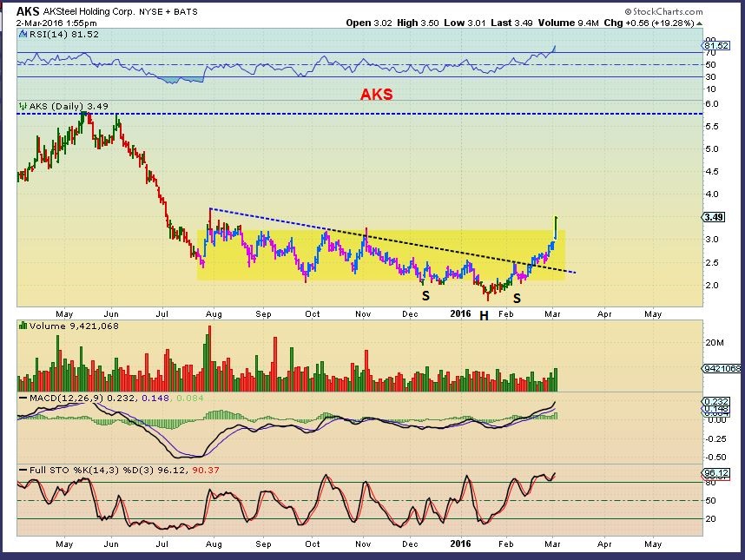Click the -0.50 MACD axis label

tap(715, 457)
